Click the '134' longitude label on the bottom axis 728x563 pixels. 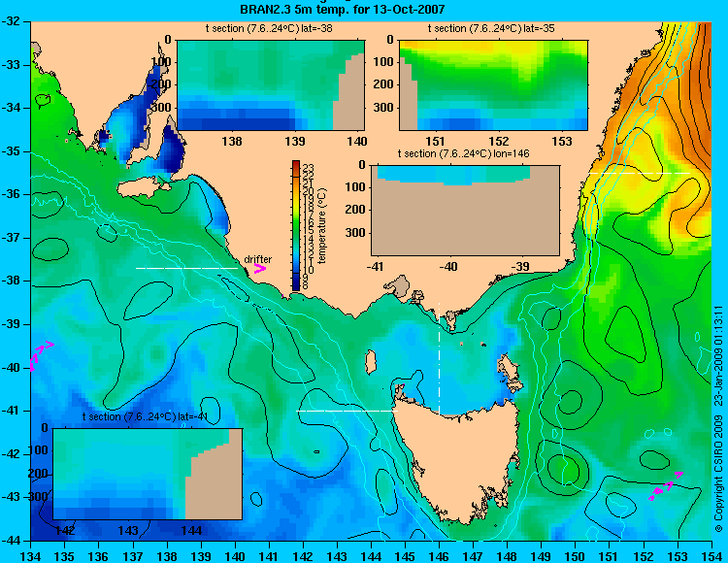(x=31, y=556)
